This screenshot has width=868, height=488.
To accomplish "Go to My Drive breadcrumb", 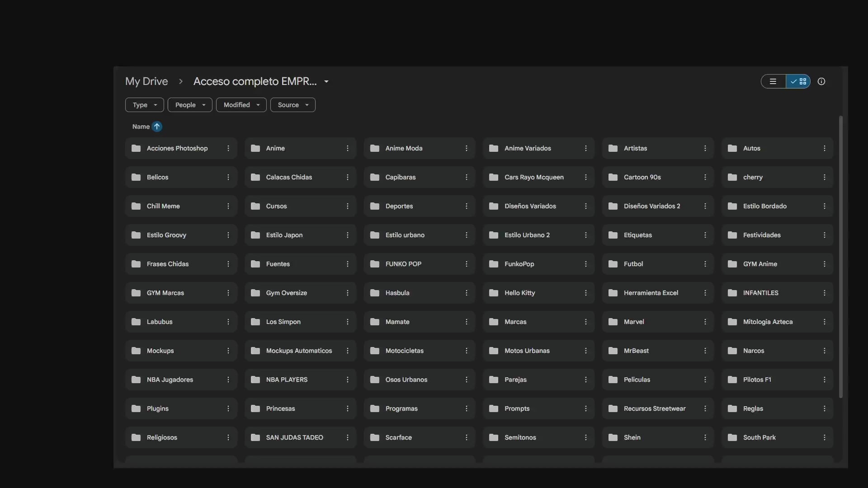I will (x=146, y=81).
